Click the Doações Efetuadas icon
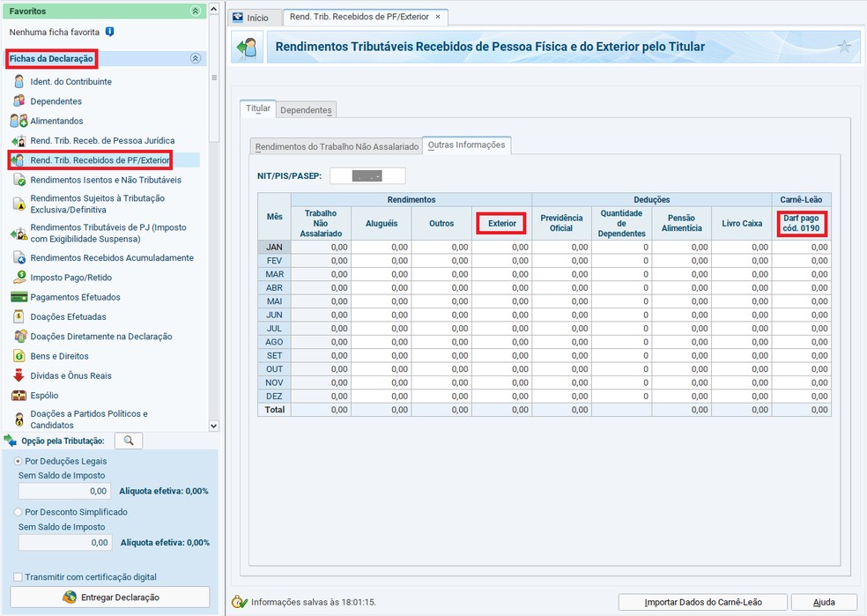 pos(19,317)
